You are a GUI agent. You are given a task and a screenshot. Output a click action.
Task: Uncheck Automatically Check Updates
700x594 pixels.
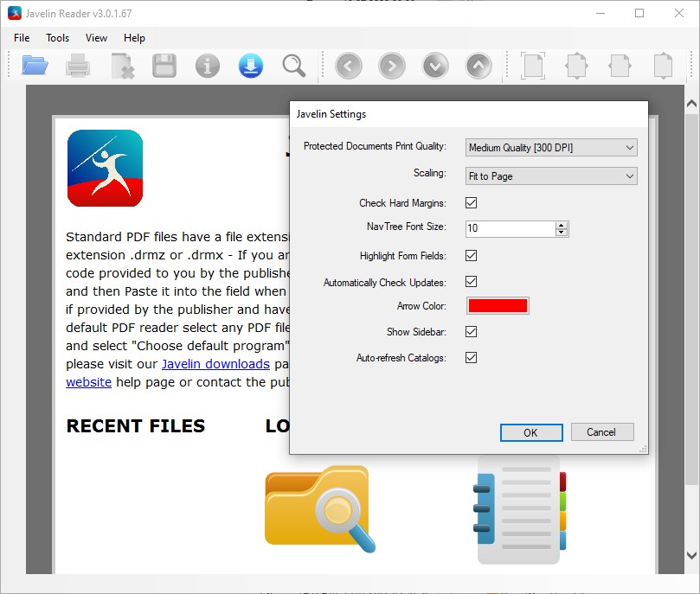[x=471, y=282]
